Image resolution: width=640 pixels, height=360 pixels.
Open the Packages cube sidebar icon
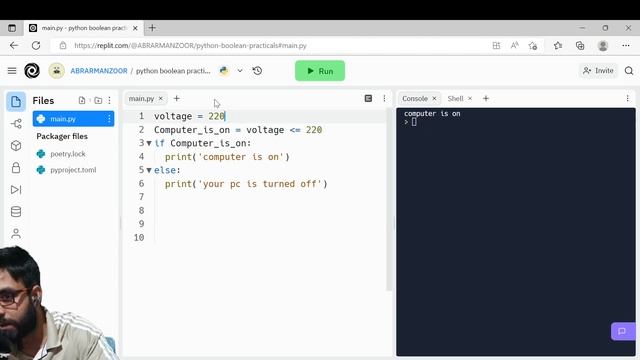(16, 146)
